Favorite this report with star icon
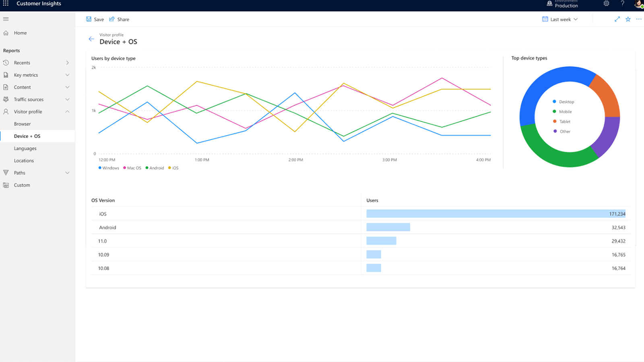 (x=628, y=19)
